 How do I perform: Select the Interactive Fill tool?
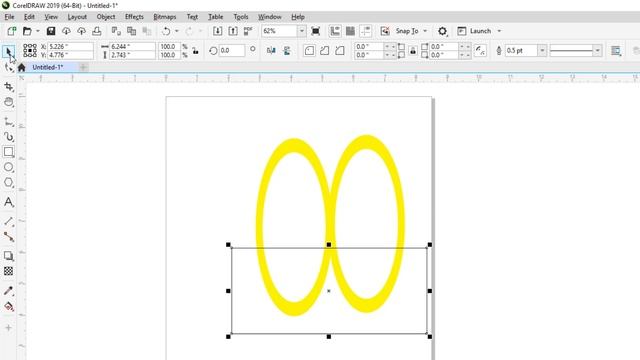tap(9, 306)
